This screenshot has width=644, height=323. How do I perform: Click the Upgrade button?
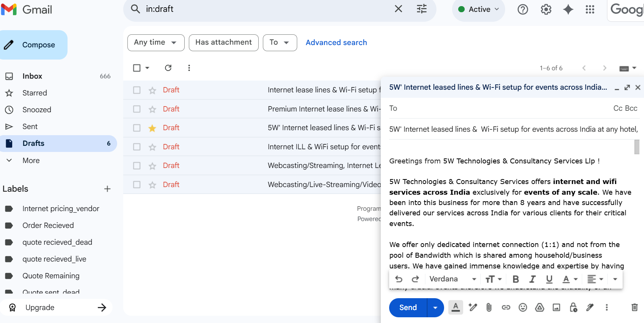coord(56,307)
